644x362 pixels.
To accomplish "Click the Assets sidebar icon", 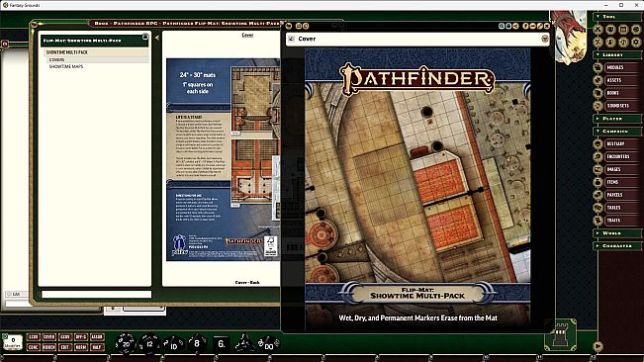I will click(x=598, y=80).
